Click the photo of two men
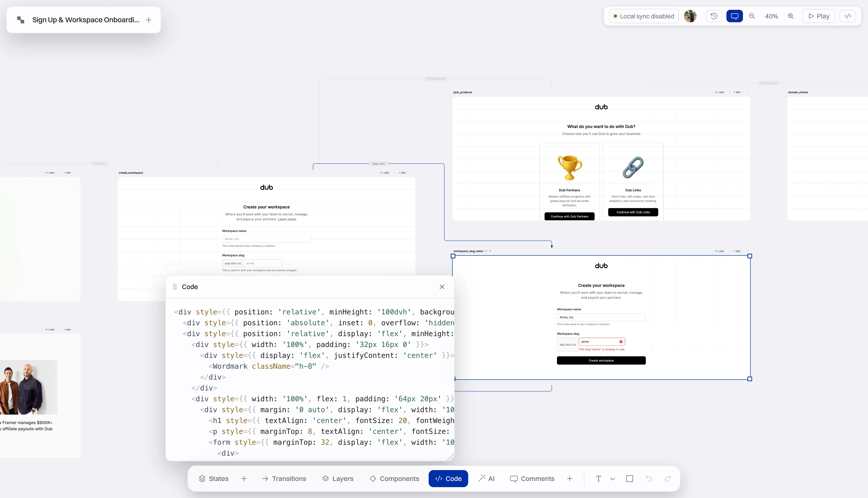Screen dimensions: 868x498 [x=29, y=387]
